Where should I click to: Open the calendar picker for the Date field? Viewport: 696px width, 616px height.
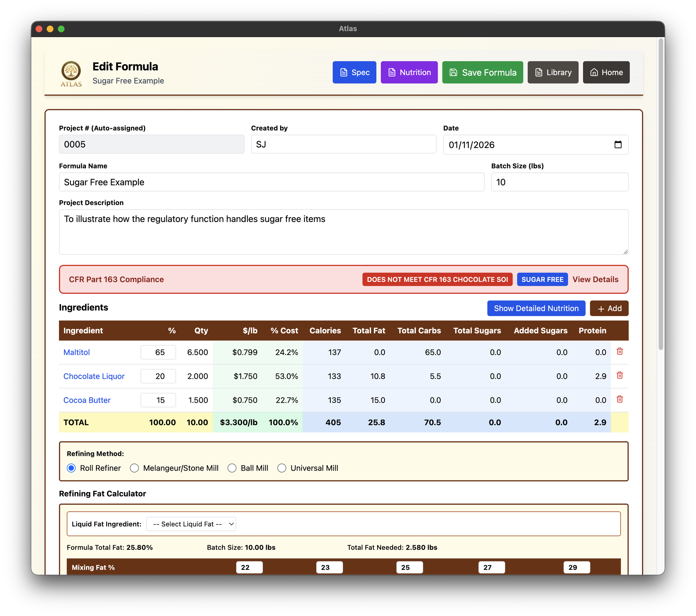[x=618, y=145]
